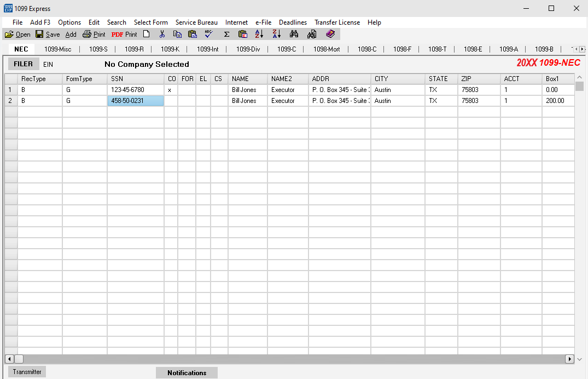588x379 pixels.
Task: Export via the PDF Print button
Action: 124,35
